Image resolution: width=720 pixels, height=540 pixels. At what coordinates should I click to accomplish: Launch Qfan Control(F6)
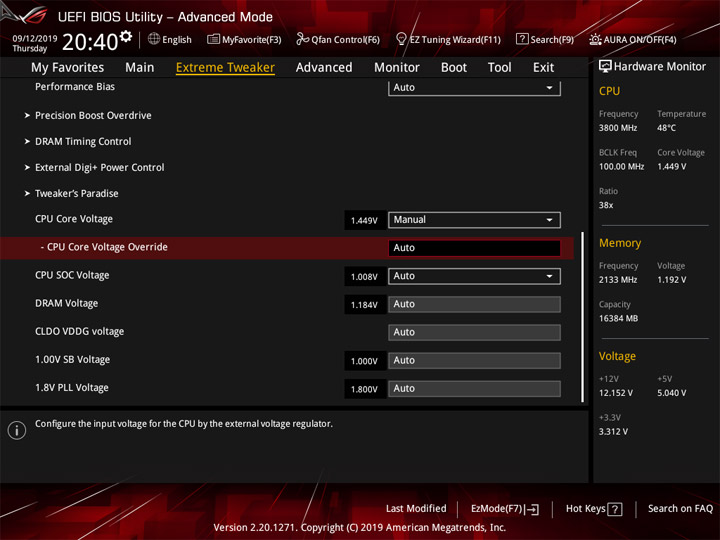click(338, 39)
